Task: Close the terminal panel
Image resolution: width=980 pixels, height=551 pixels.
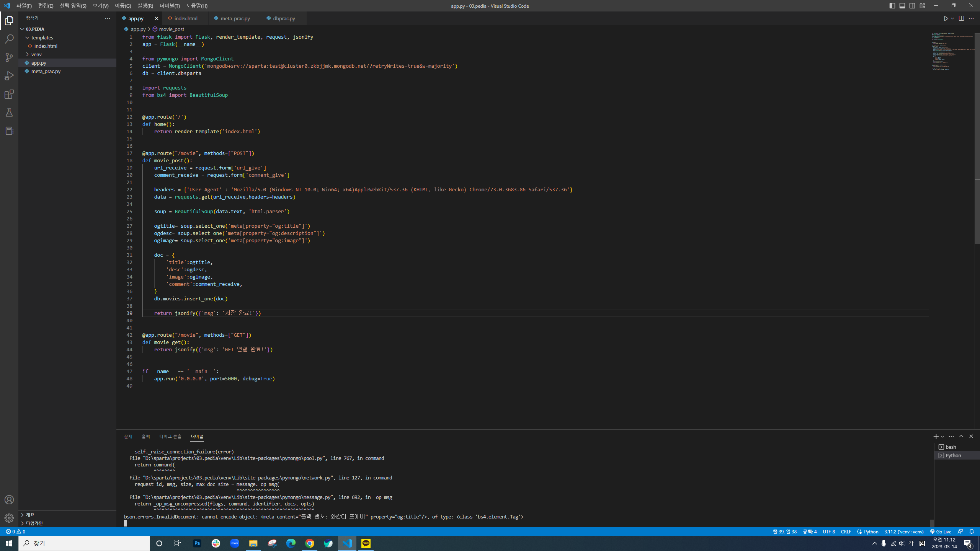Action: (971, 436)
